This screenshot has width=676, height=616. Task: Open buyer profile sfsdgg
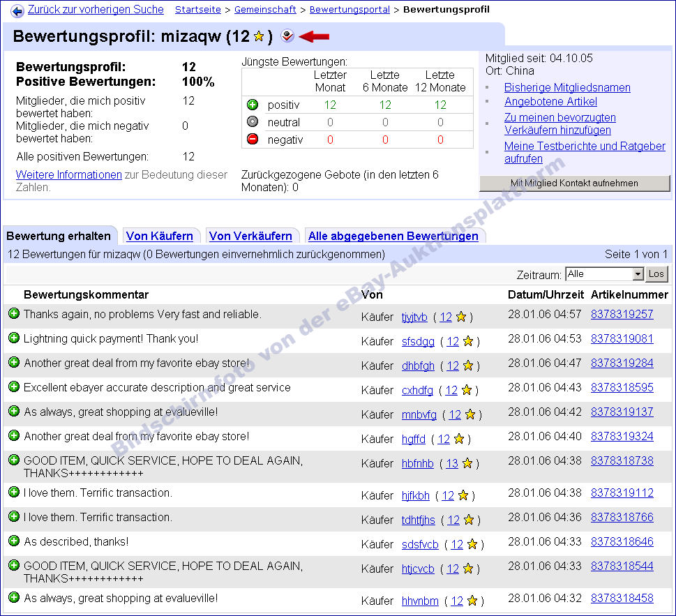point(418,341)
